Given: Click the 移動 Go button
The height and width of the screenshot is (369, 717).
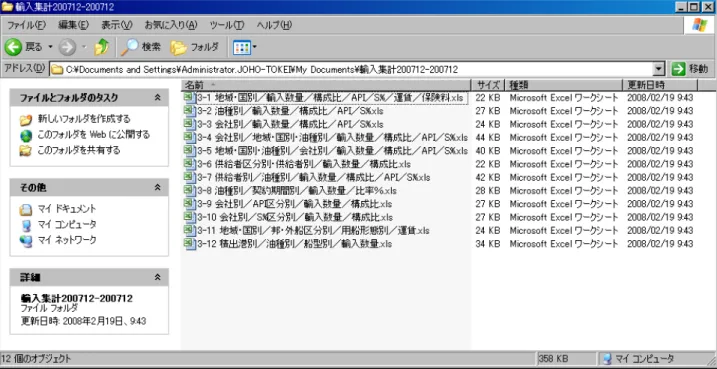Looking at the screenshot, I should coord(691,69).
